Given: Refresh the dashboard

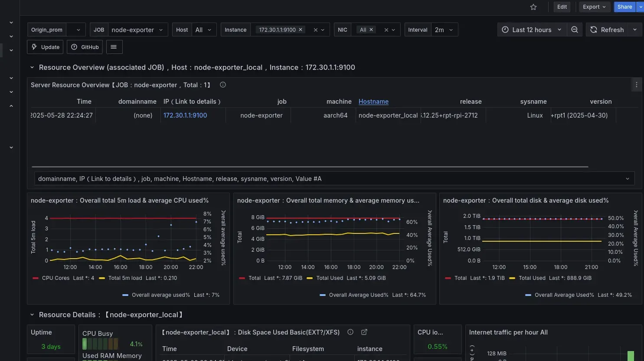Looking at the screenshot, I should click(607, 30).
